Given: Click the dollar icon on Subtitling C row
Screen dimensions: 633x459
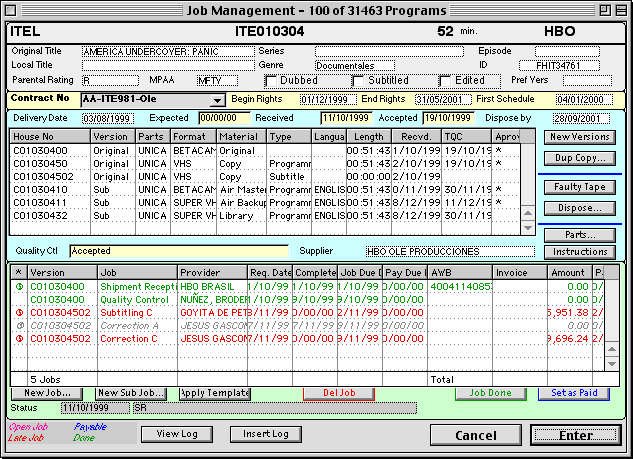Looking at the screenshot, I should tap(19, 312).
